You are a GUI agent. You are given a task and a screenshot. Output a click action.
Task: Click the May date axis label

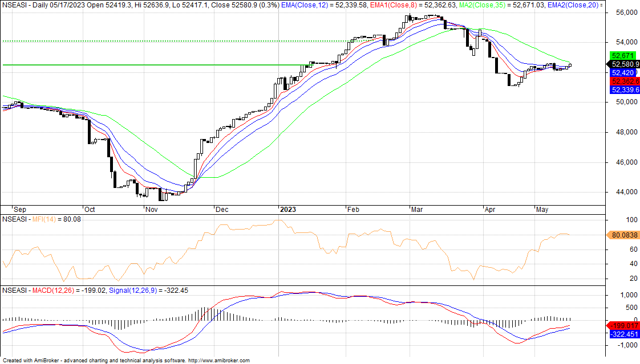pyautogui.click(x=542, y=210)
